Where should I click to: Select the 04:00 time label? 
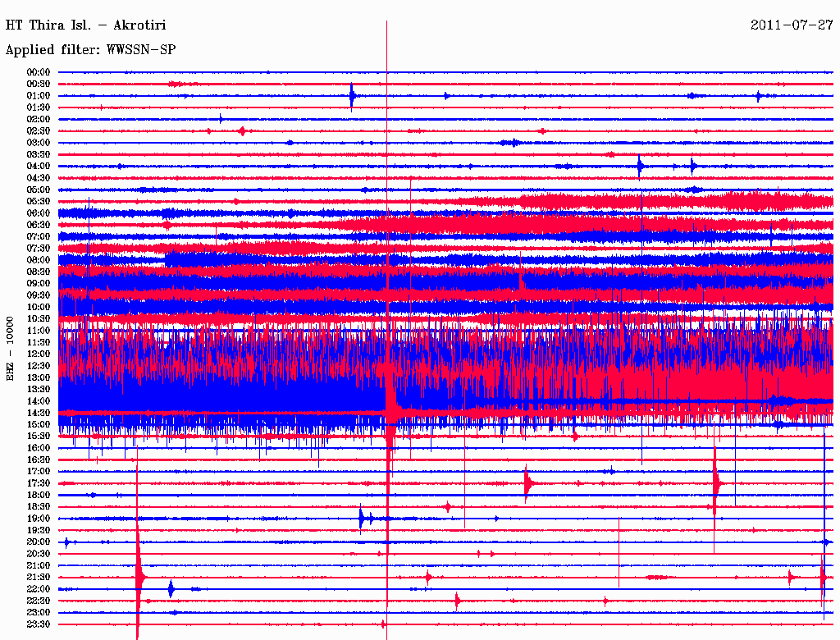[x=39, y=167]
